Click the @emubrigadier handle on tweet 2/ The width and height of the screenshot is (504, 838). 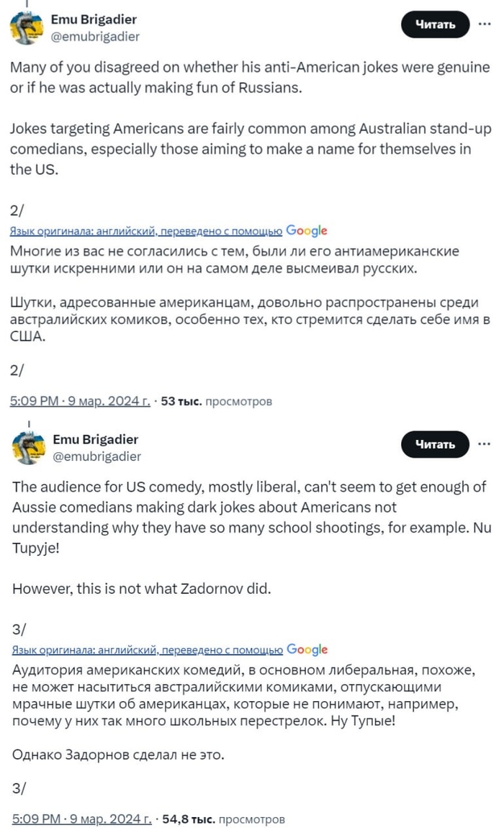click(x=94, y=36)
